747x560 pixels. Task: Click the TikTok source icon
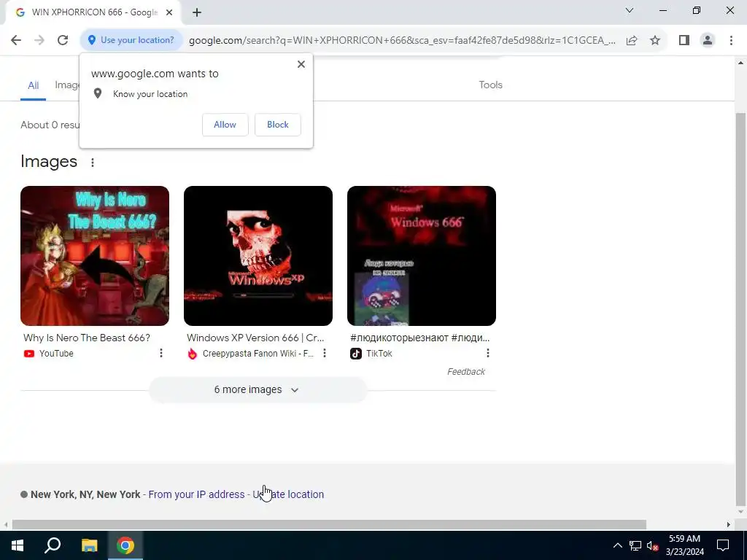pyautogui.click(x=356, y=354)
